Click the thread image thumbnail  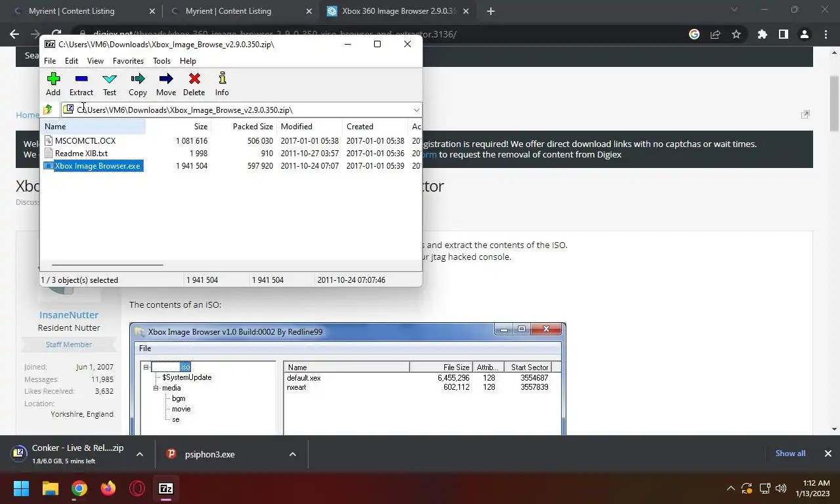point(348,378)
